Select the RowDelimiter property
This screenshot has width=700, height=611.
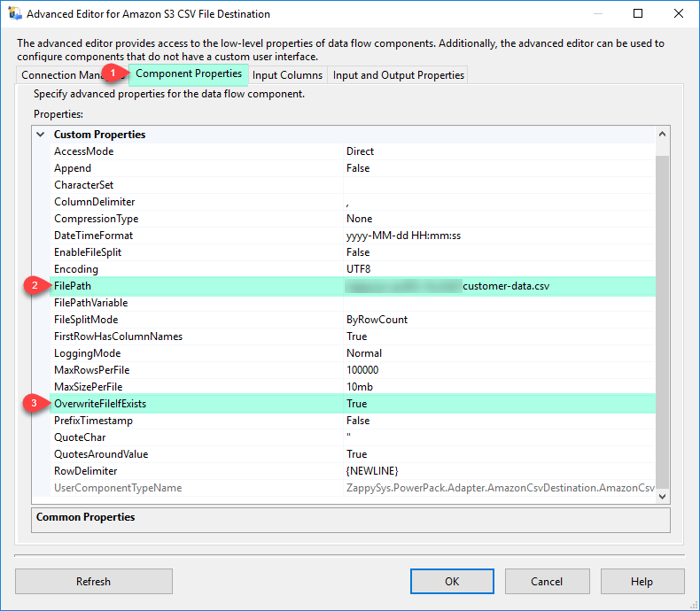point(86,471)
